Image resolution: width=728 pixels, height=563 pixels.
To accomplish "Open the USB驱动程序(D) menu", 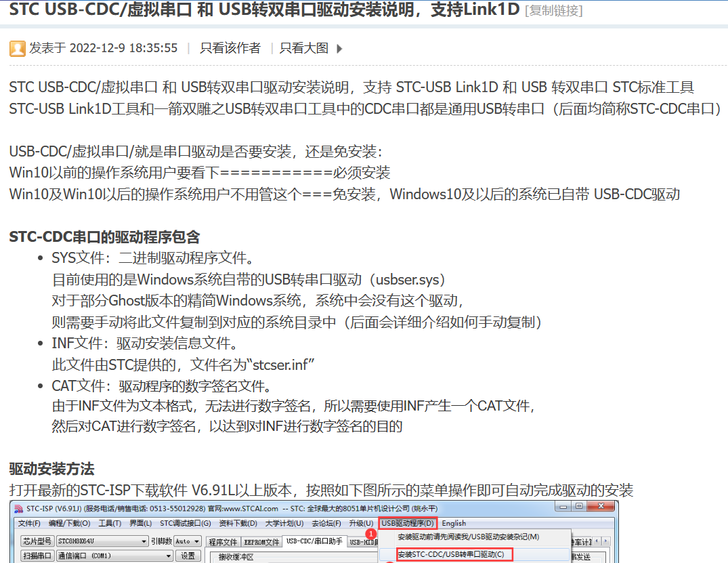I will [408, 524].
